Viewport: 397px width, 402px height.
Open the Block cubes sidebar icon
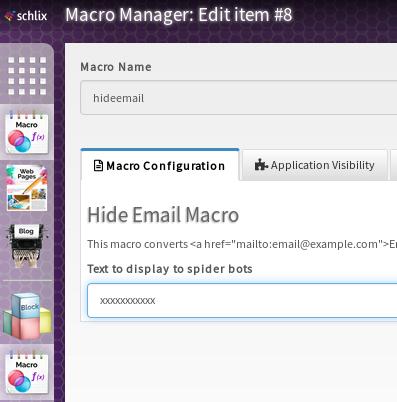coord(27,315)
